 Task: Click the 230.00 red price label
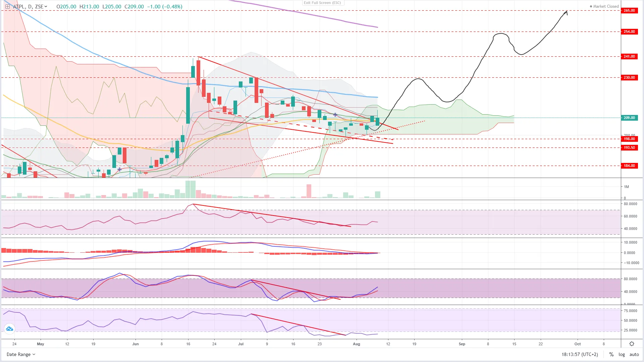coord(629,77)
